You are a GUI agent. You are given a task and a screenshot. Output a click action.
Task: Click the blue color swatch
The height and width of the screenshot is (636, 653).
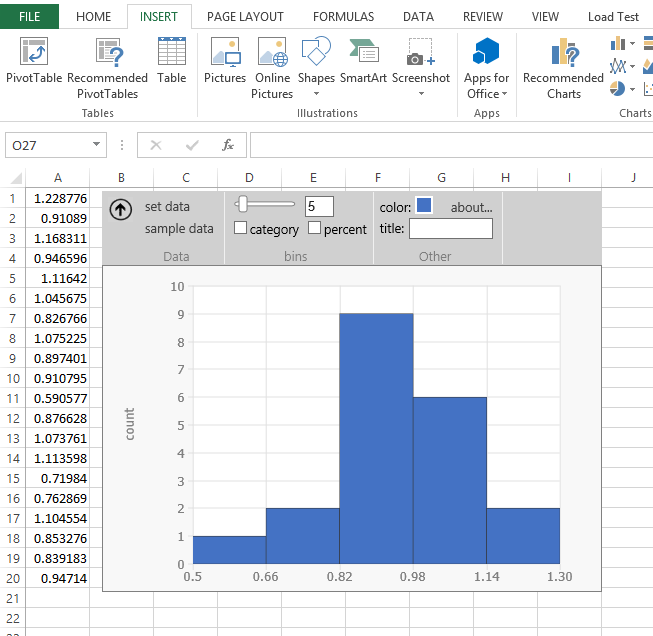click(424, 206)
